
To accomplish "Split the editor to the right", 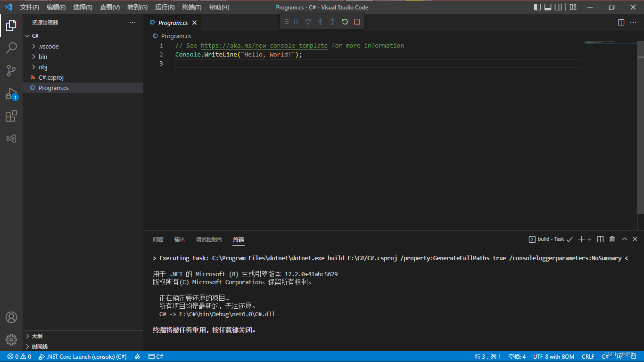I will [621, 23].
